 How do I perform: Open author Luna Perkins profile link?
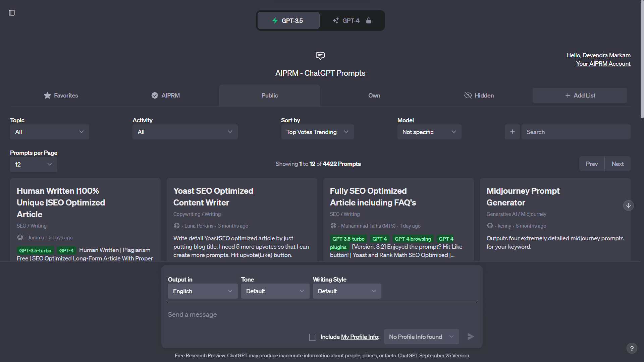tap(199, 226)
